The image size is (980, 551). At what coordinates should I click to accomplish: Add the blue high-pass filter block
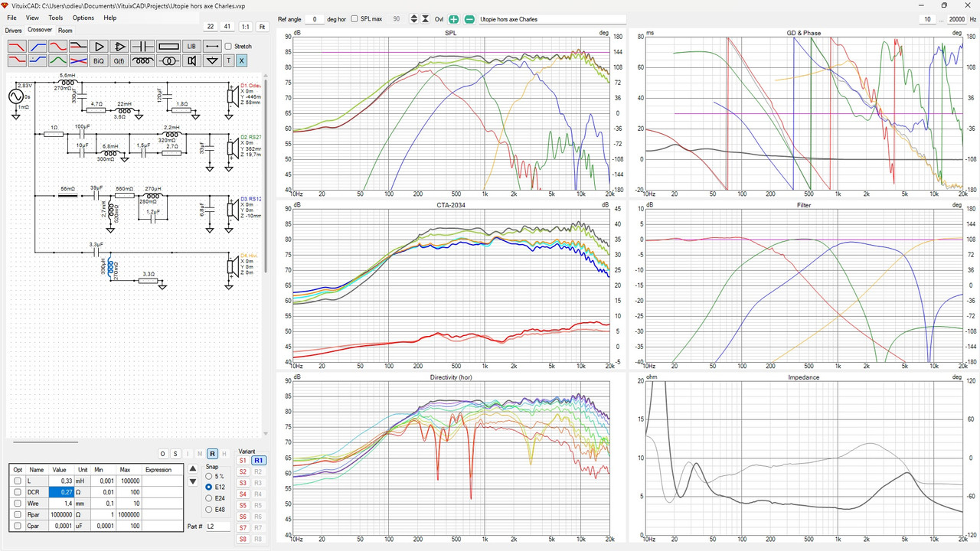38,47
